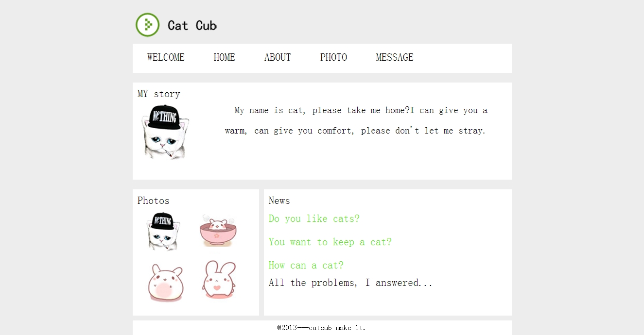Select the ABOUT navigation item

click(x=278, y=57)
